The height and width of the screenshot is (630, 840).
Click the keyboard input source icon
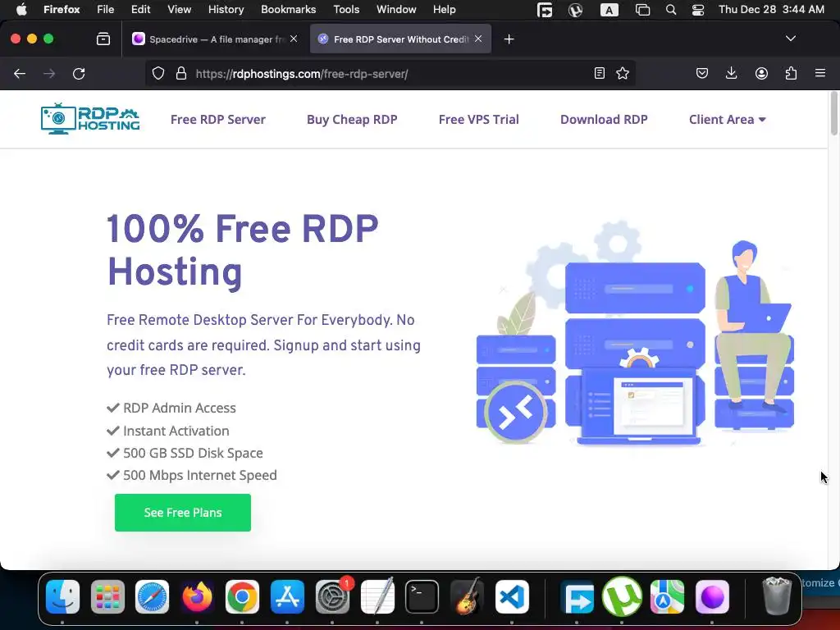point(609,10)
